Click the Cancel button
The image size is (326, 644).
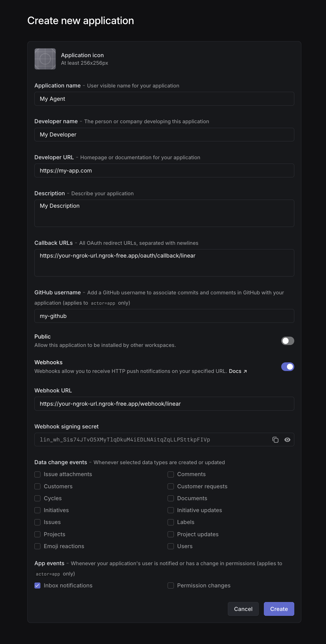click(243, 609)
